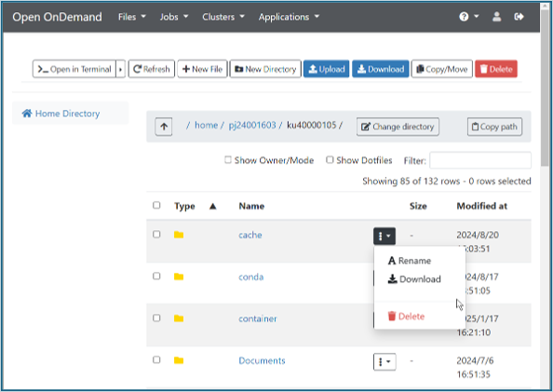
Task: Click Open in Terminal button
Action: (x=74, y=69)
